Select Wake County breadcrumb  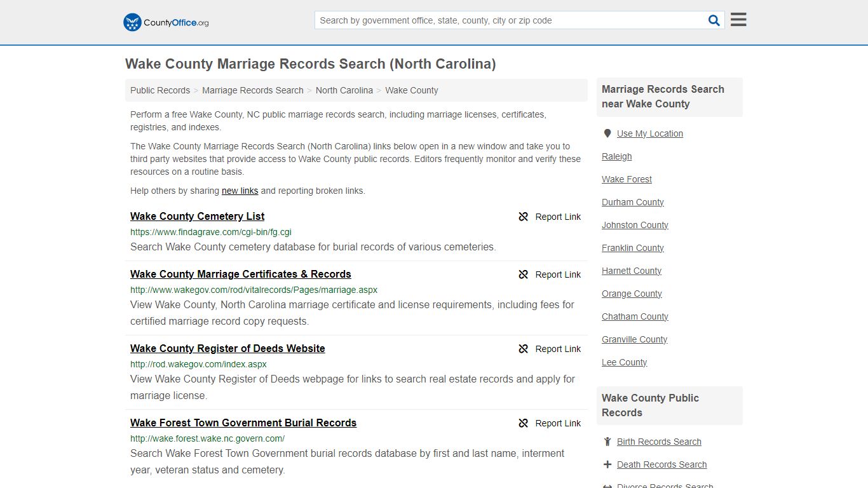(x=412, y=90)
